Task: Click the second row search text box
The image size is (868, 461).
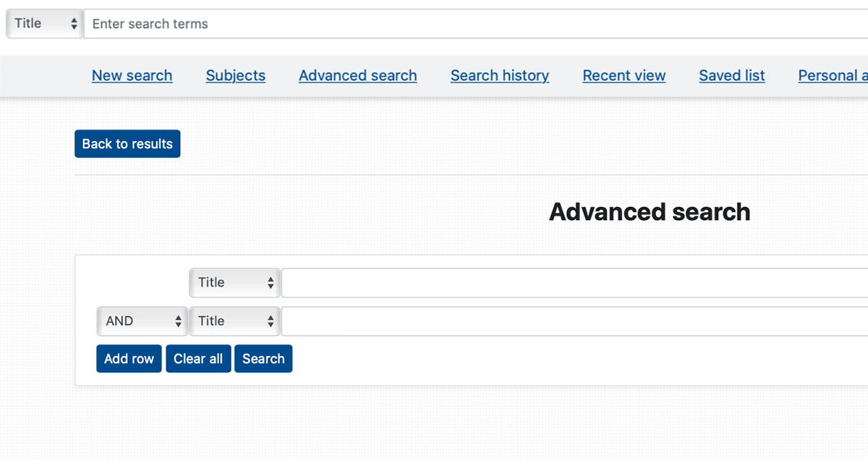Action: [x=574, y=321]
